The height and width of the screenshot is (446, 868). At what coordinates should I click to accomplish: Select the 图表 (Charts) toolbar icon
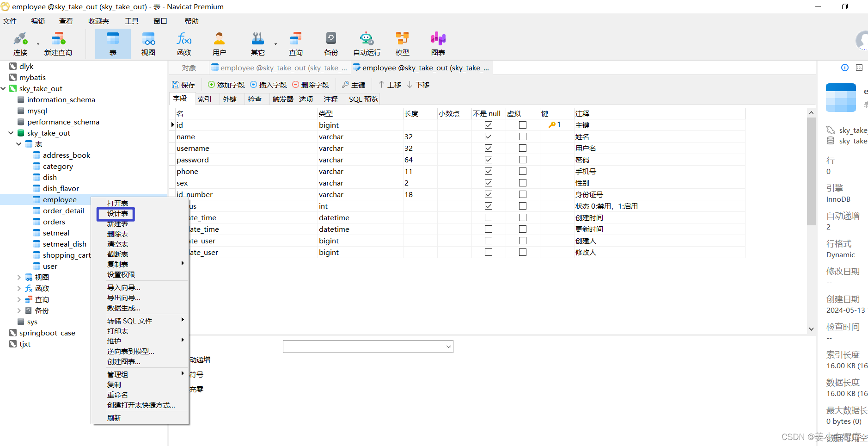(x=437, y=43)
